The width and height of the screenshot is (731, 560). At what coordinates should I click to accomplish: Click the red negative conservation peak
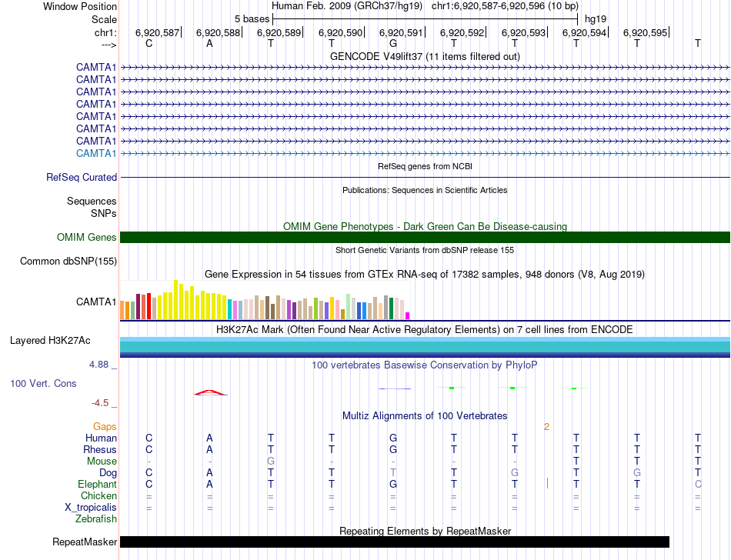click(210, 393)
